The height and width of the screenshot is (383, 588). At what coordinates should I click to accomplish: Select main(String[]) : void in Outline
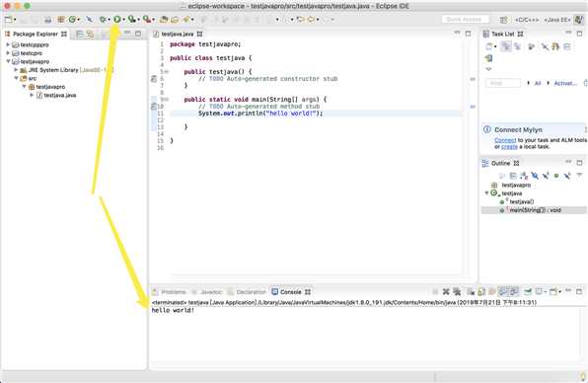[535, 210]
